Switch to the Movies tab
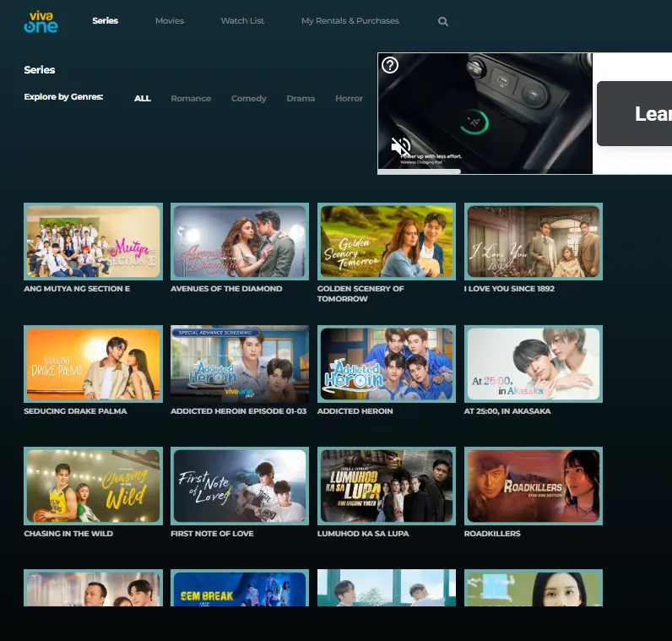The image size is (672, 641). [170, 20]
